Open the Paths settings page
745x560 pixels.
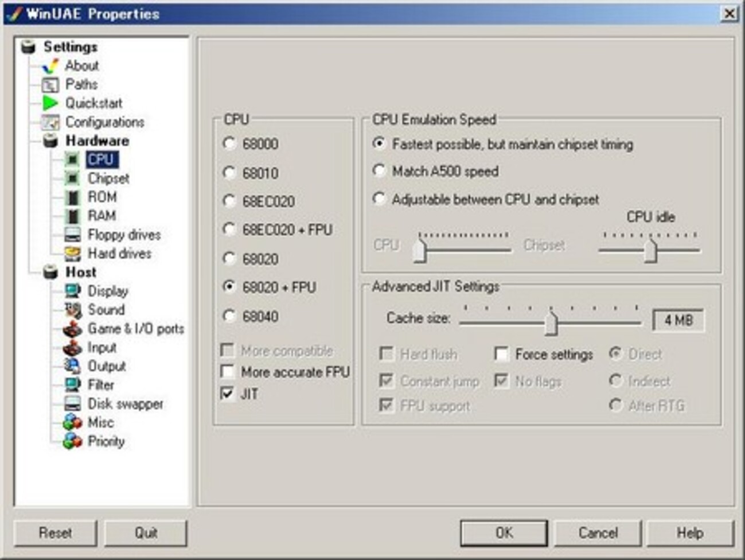click(x=81, y=85)
